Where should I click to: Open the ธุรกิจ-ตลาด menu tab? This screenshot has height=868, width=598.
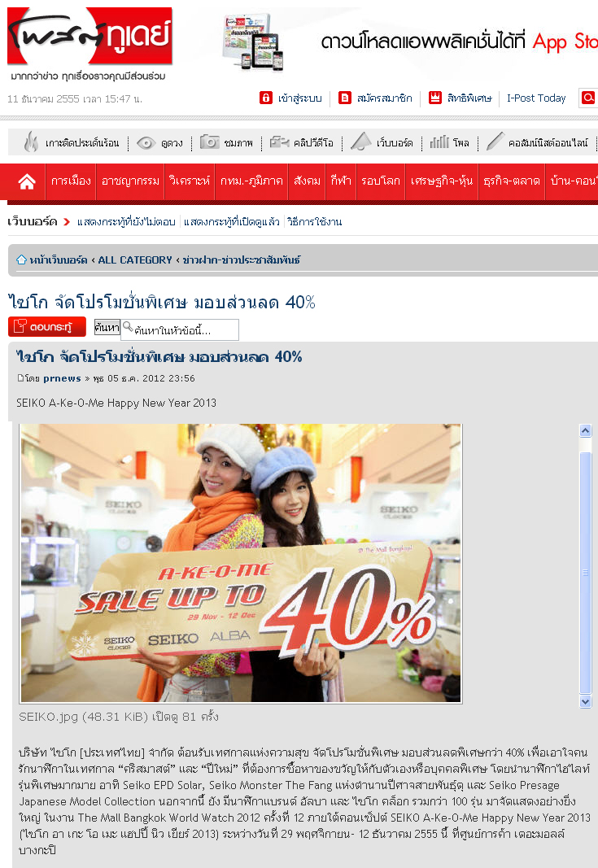pyautogui.click(x=511, y=181)
